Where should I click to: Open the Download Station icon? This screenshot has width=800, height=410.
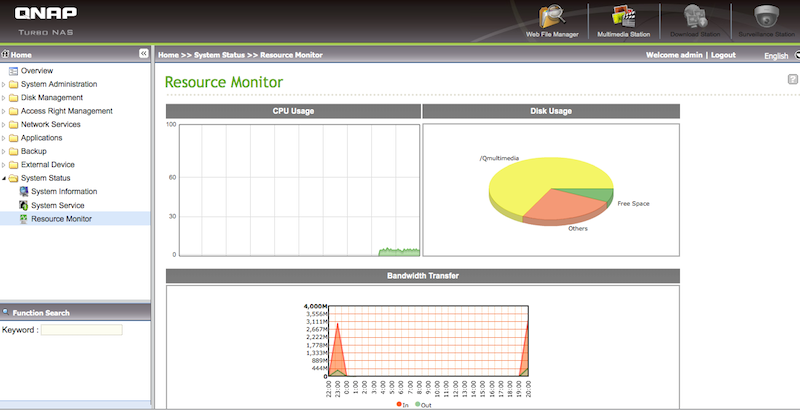pos(695,16)
